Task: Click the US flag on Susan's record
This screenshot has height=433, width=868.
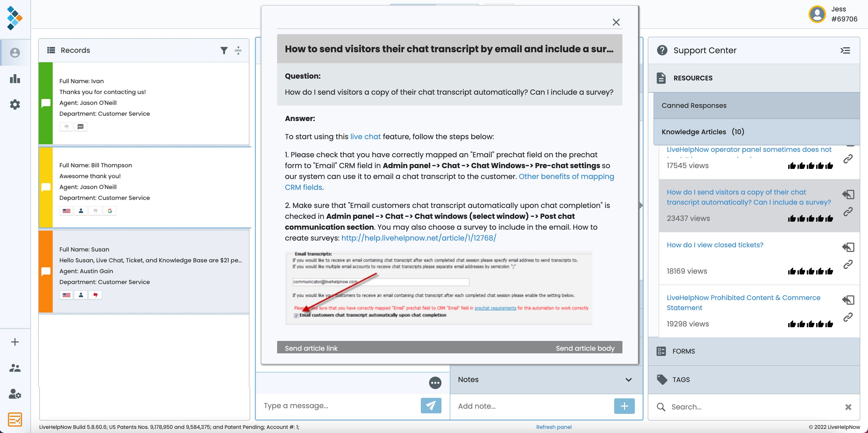Action: coord(66,295)
